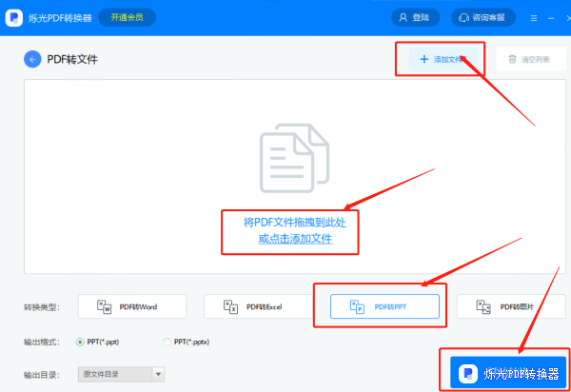Click the 或点击添加文件 link
This screenshot has width=571, height=392.
pos(295,239)
